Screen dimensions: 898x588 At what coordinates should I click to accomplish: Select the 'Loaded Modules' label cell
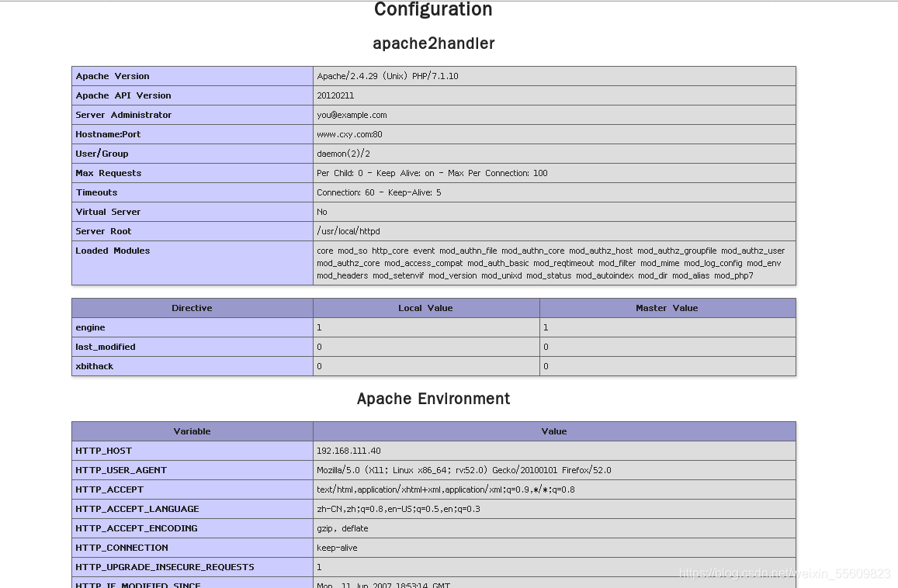click(x=192, y=264)
